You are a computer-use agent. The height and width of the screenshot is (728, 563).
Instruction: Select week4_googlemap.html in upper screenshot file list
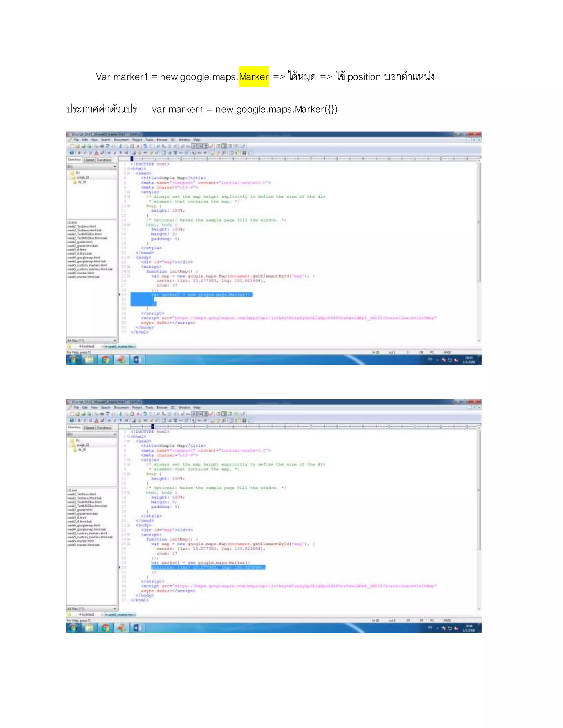84,258
